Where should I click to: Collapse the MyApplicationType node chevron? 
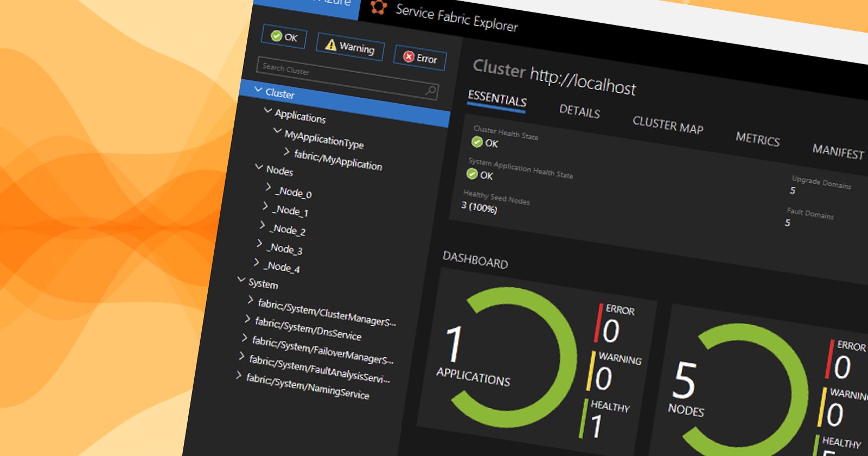[277, 131]
